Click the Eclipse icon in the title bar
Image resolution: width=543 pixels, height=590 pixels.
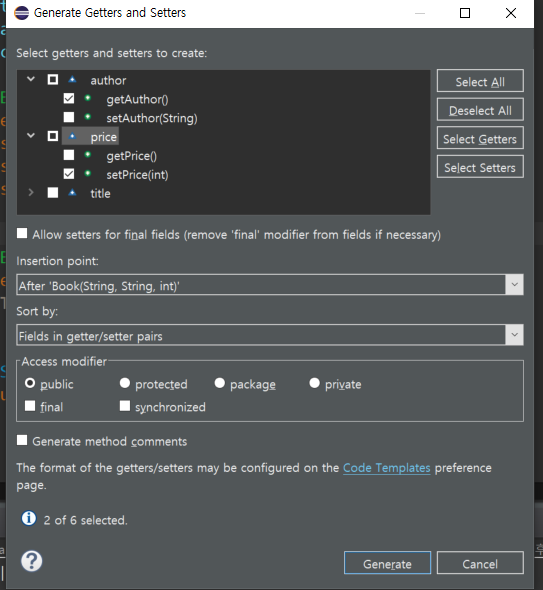[21, 13]
